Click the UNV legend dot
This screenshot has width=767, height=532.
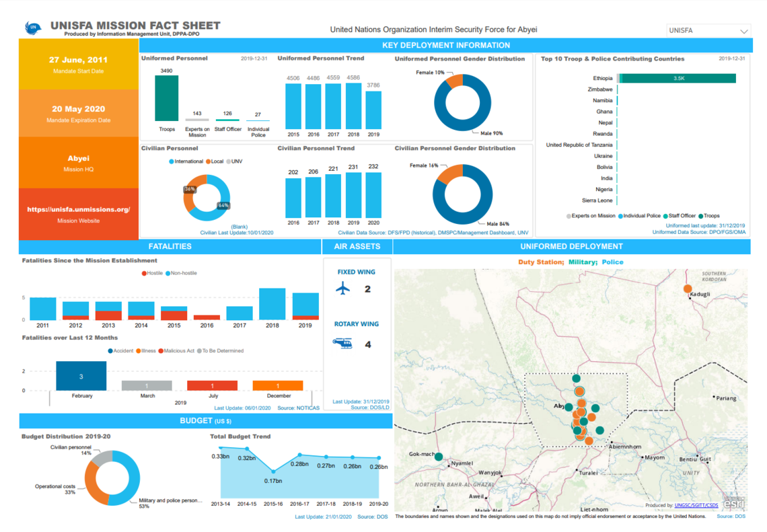click(229, 161)
